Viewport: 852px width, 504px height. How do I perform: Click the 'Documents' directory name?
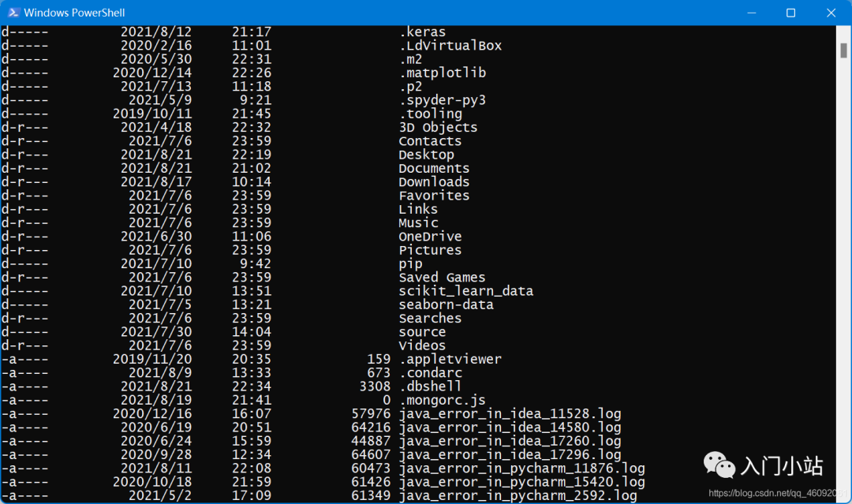434,168
